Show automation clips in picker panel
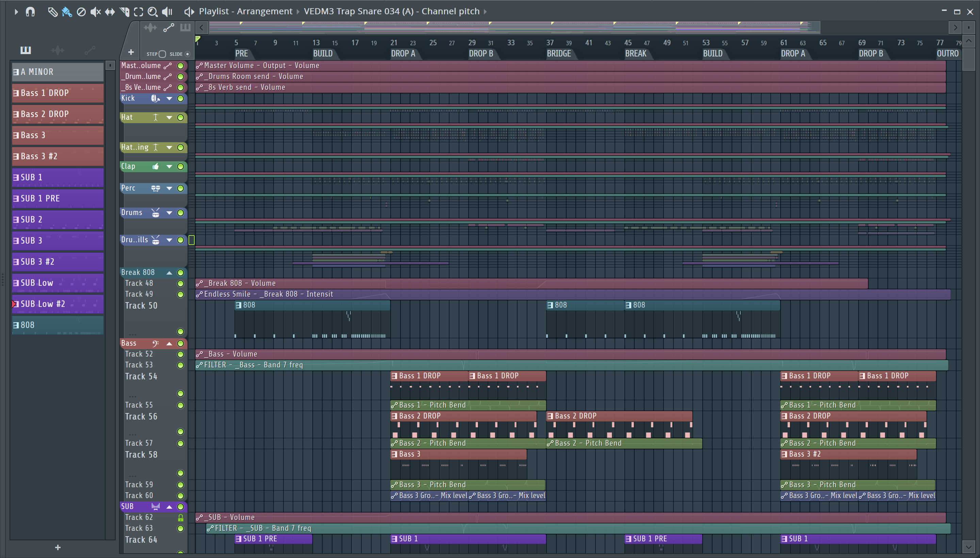Viewport: 980px width, 558px height. click(90, 50)
